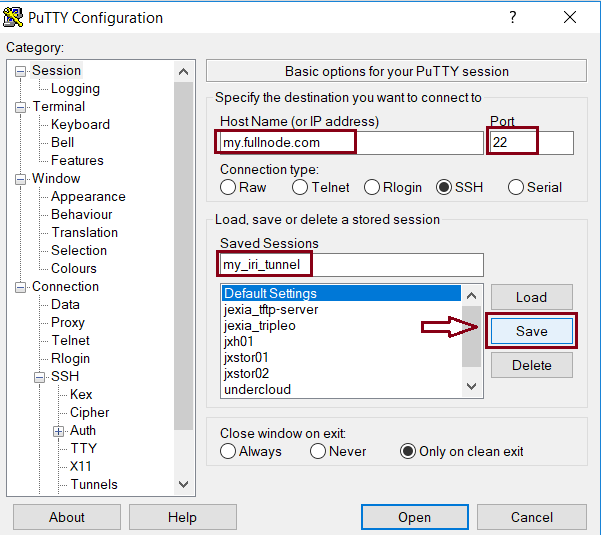Click the question mark help button

click(x=513, y=17)
